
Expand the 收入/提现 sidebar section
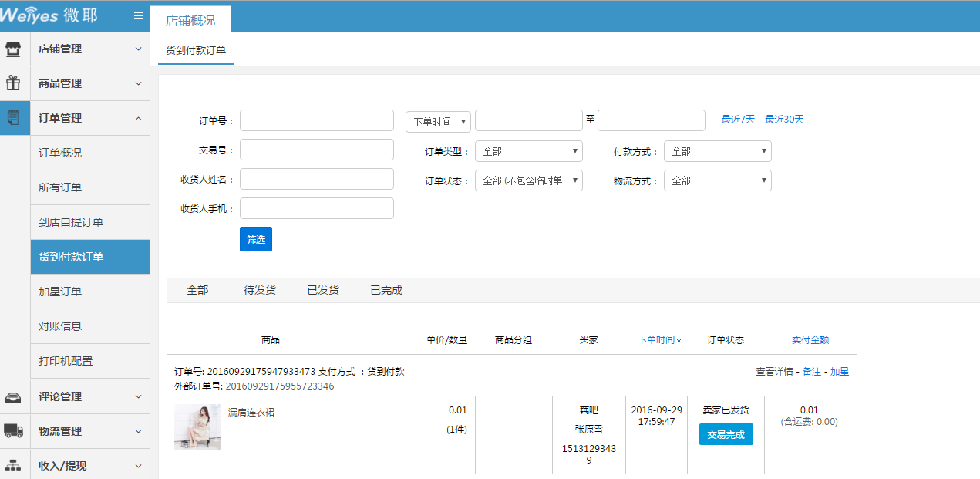[x=90, y=466]
